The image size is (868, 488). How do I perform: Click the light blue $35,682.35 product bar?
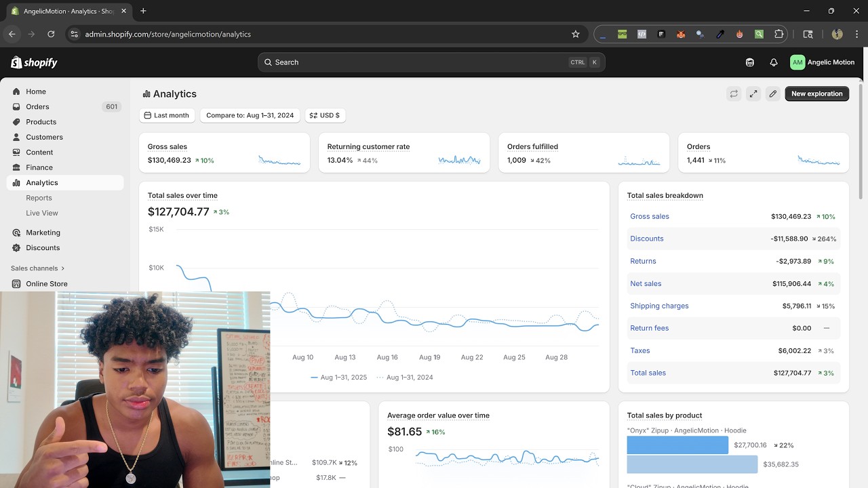(692, 464)
